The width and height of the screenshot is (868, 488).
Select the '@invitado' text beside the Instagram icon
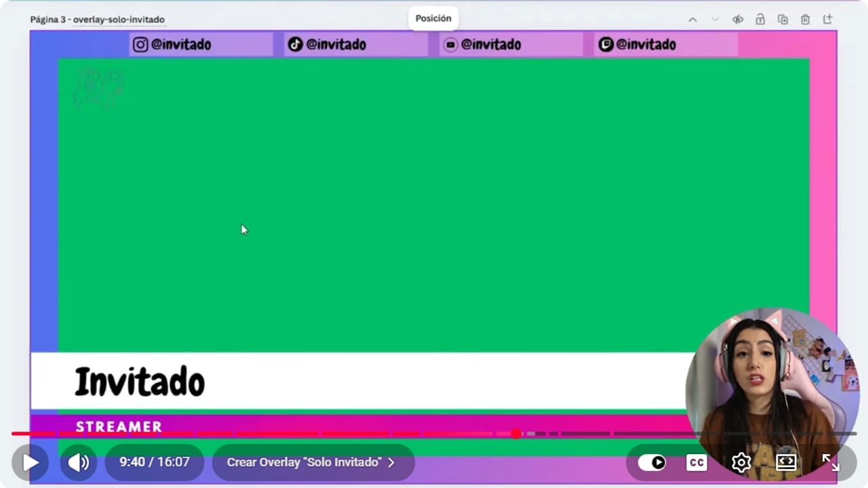coord(181,45)
